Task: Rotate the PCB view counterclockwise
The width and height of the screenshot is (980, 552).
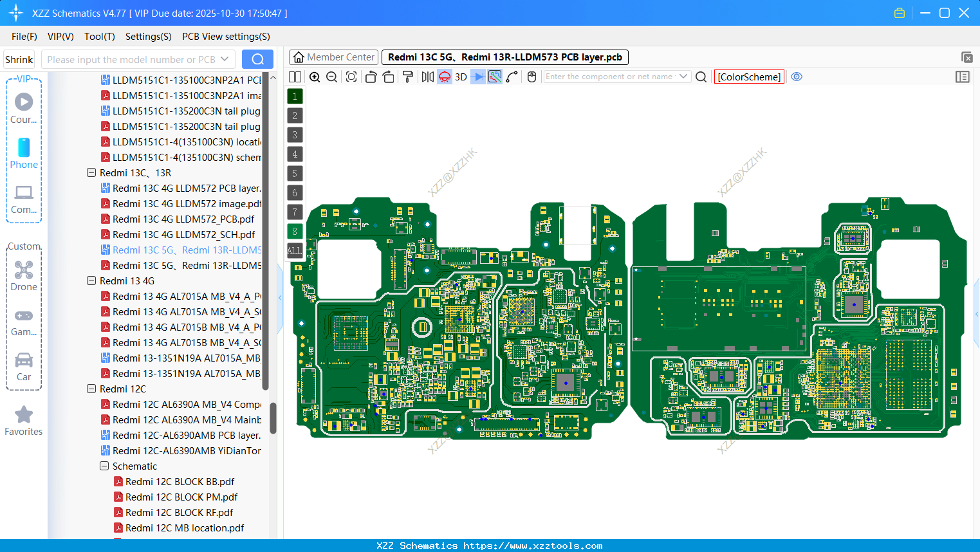Action: pyautogui.click(x=371, y=77)
